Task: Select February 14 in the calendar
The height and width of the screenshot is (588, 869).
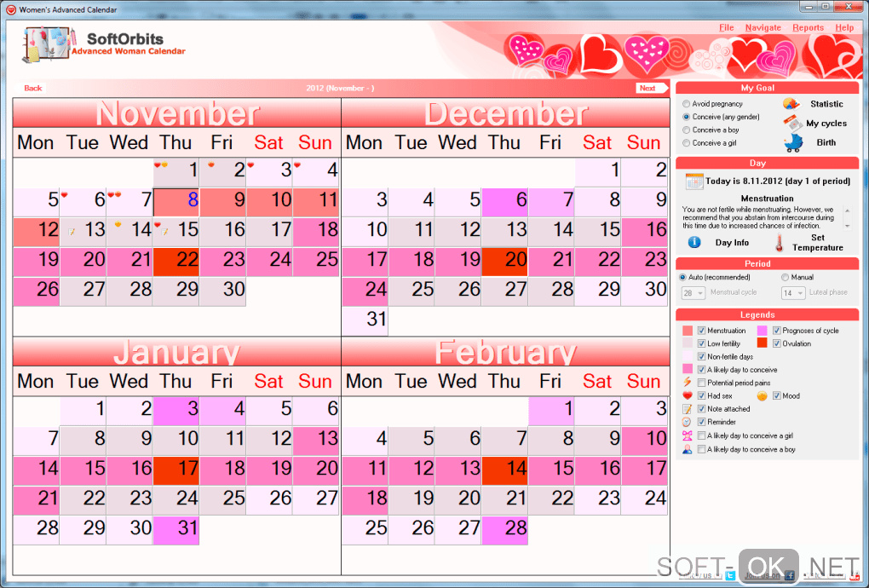Action: (x=505, y=470)
